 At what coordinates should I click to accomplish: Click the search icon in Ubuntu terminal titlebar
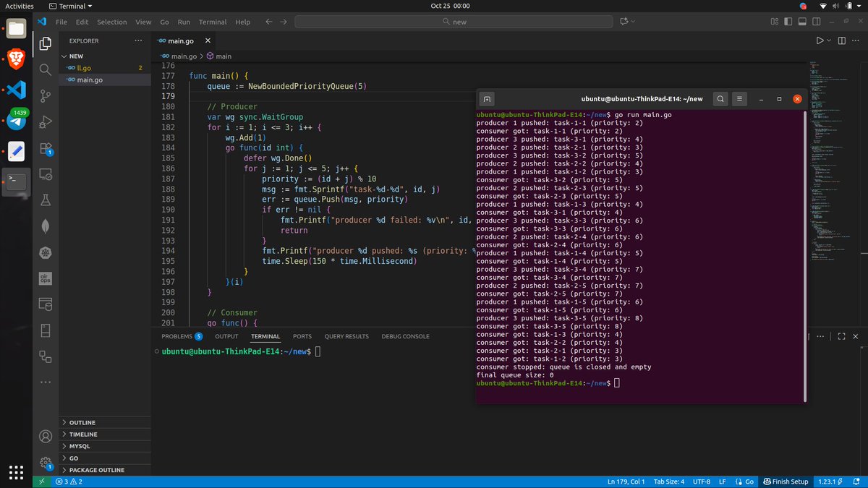720,99
